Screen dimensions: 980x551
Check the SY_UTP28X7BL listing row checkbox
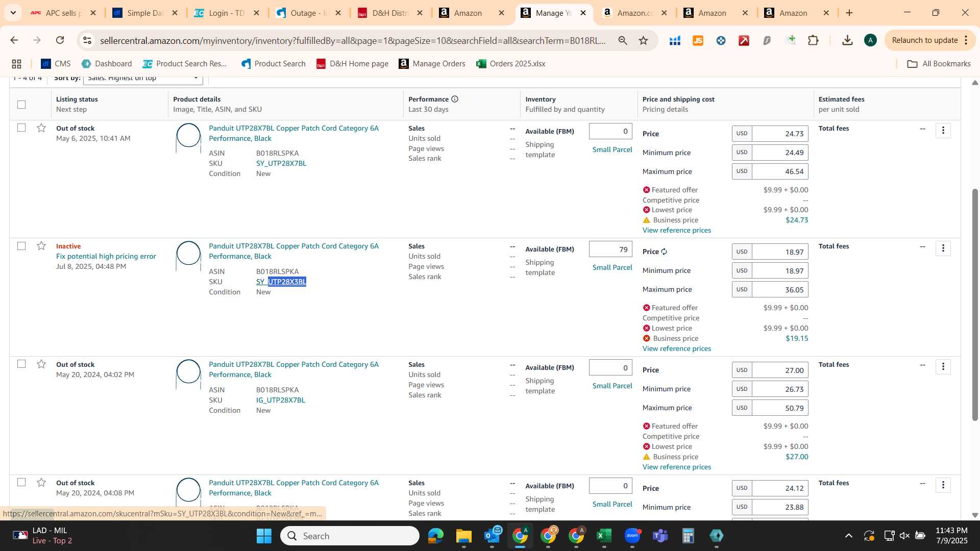pos(21,128)
